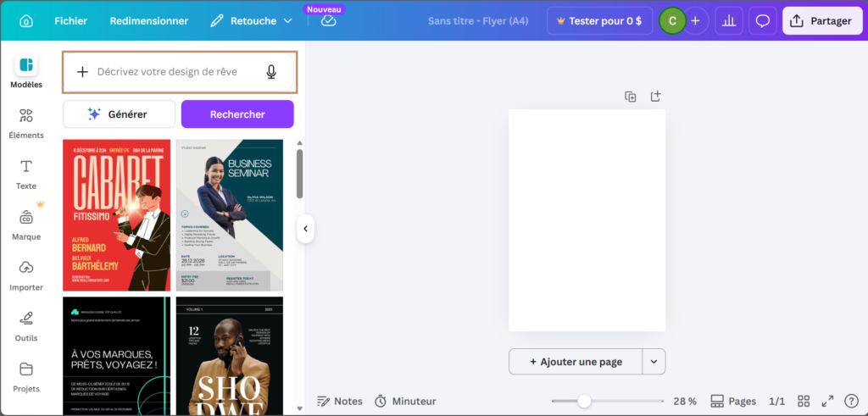The width and height of the screenshot is (868, 416).
Task: Click the templates scroll up arrow
Action: point(300,143)
